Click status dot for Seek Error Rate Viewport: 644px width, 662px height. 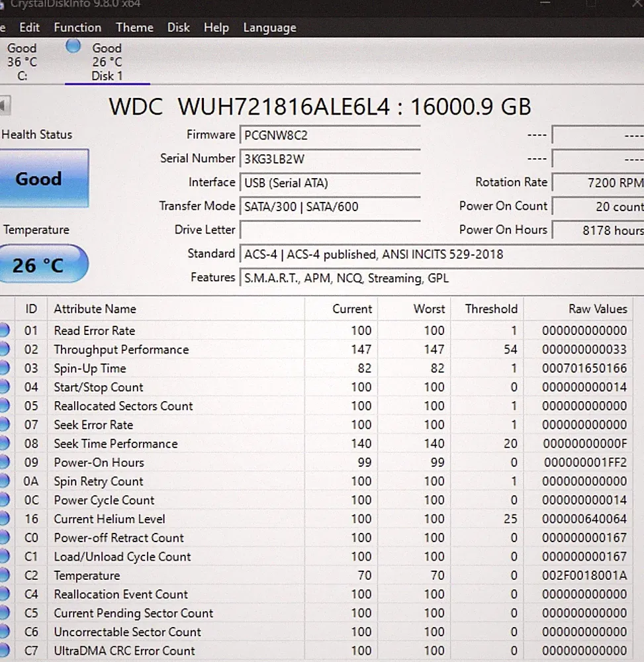click(4, 424)
